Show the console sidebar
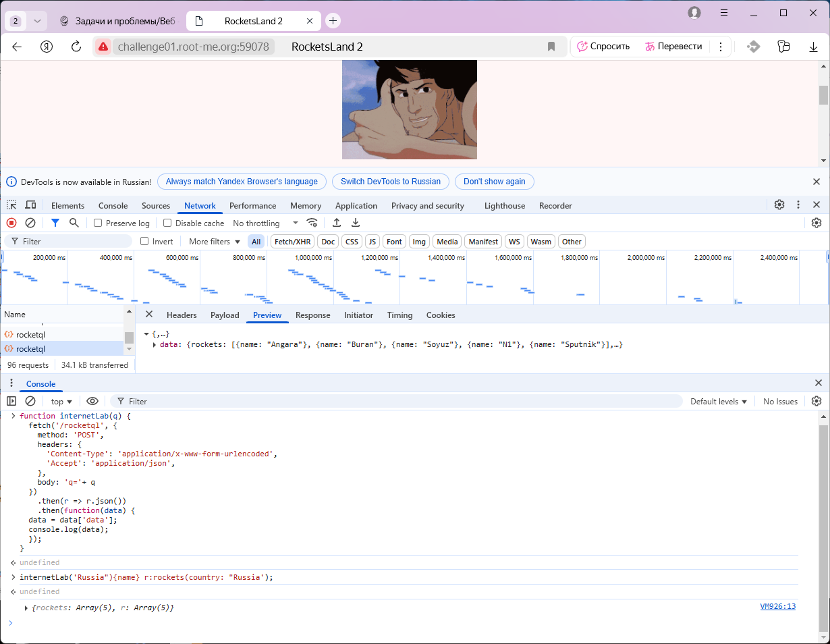 [11, 401]
